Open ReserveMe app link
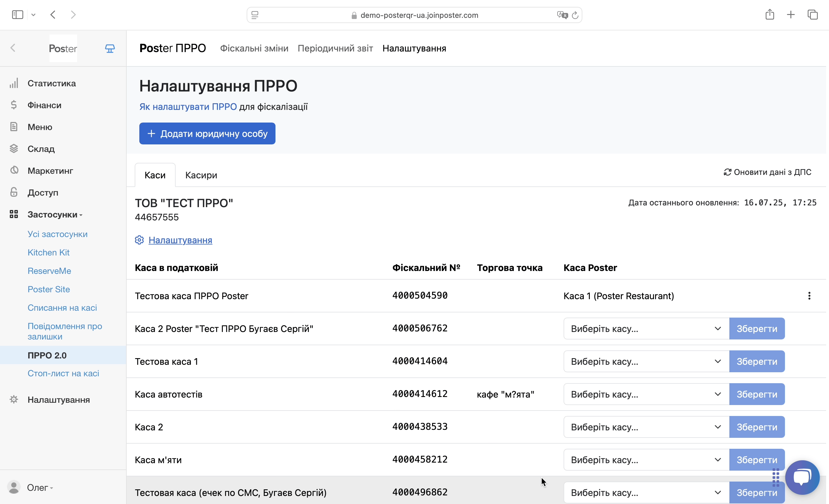 tap(49, 271)
